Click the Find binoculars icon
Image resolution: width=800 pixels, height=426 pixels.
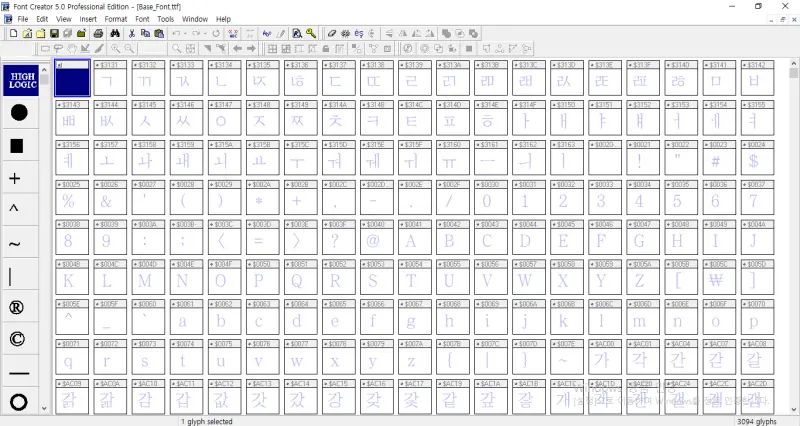(114, 33)
